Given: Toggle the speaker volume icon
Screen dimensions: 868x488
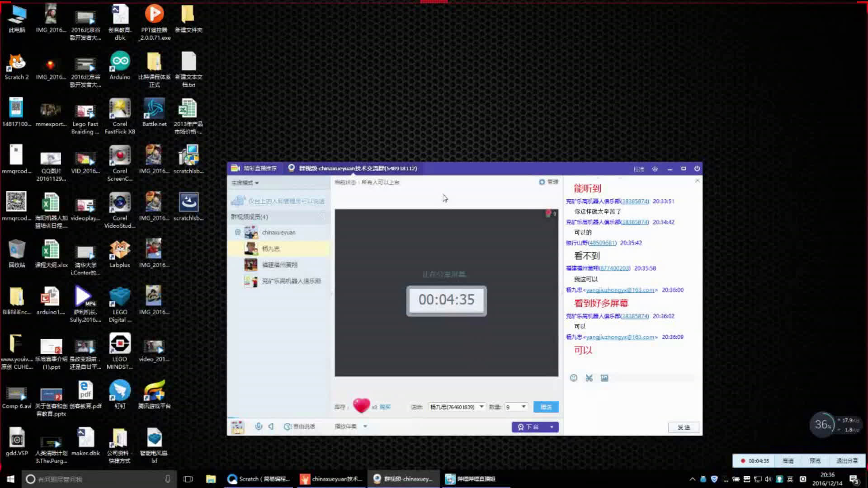Looking at the screenshot, I should 271,426.
